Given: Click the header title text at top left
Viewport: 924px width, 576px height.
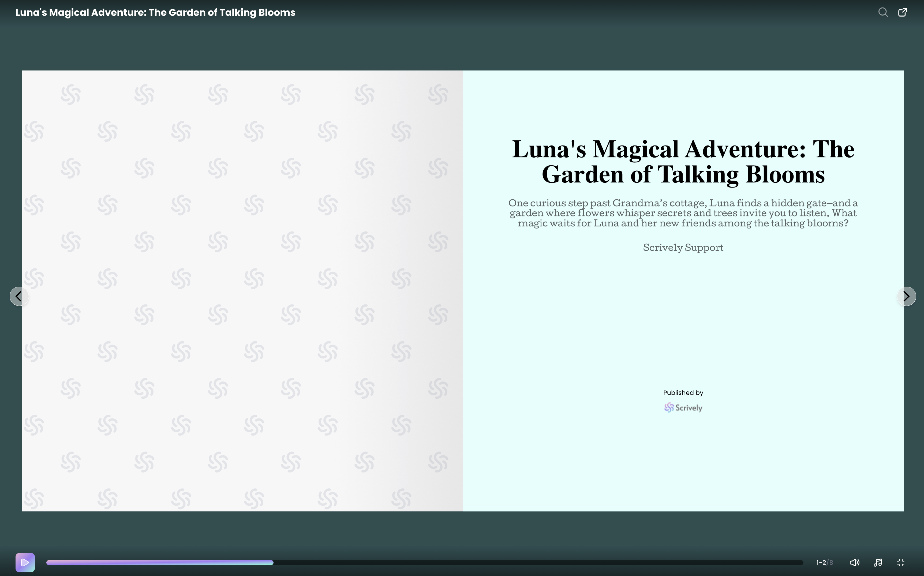Looking at the screenshot, I should pos(155,13).
